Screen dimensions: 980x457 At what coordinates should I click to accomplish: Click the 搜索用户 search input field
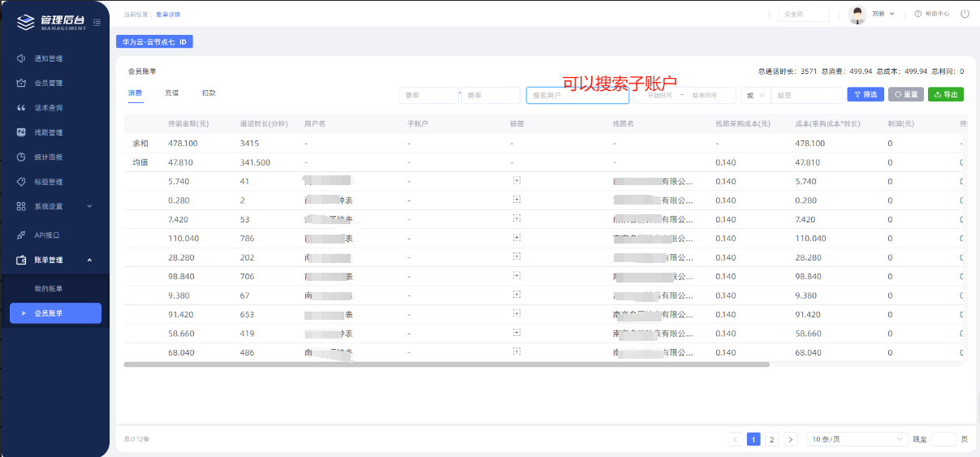click(576, 96)
